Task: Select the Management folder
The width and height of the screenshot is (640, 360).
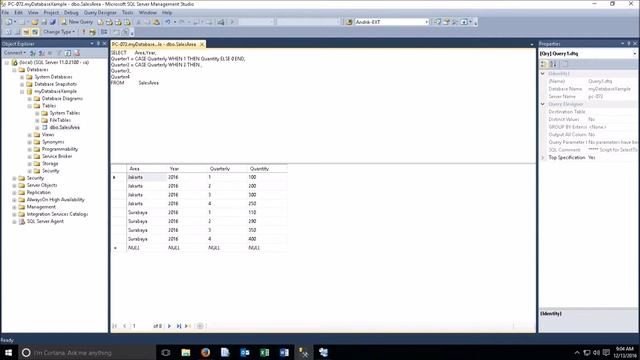Action: click(41, 207)
